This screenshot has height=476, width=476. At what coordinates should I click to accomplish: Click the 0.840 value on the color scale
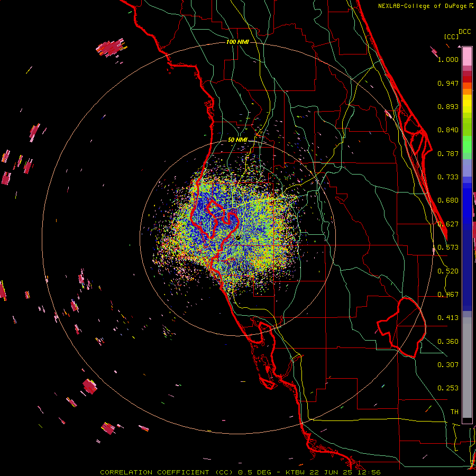(x=448, y=130)
